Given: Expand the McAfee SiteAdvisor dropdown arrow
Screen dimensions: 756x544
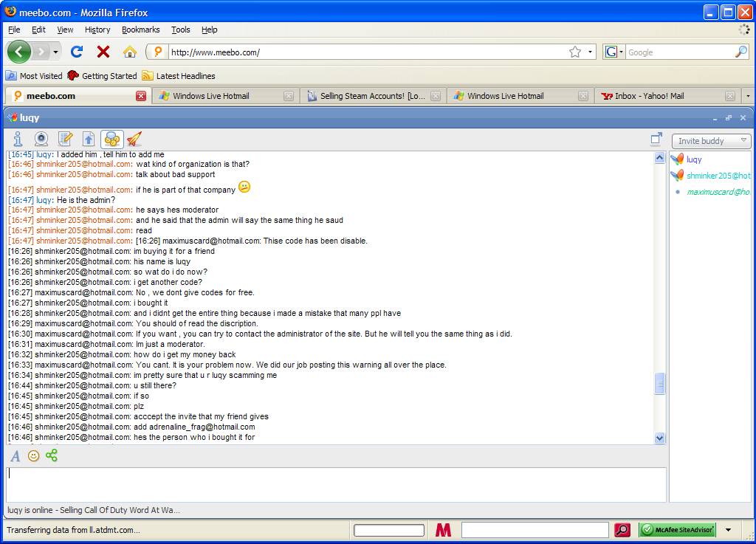Looking at the screenshot, I should 729,530.
